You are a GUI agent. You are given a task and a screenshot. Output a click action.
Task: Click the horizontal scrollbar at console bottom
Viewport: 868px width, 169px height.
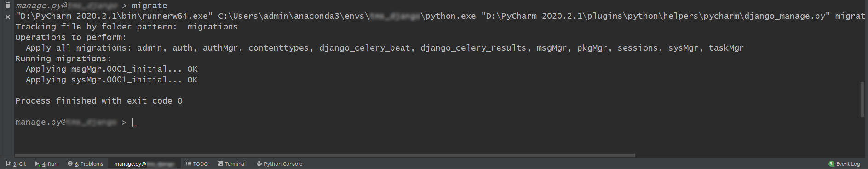[x=325, y=156]
